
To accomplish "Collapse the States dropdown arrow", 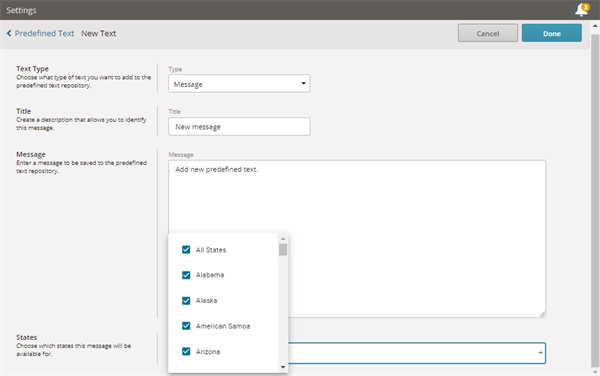I will tap(540, 353).
